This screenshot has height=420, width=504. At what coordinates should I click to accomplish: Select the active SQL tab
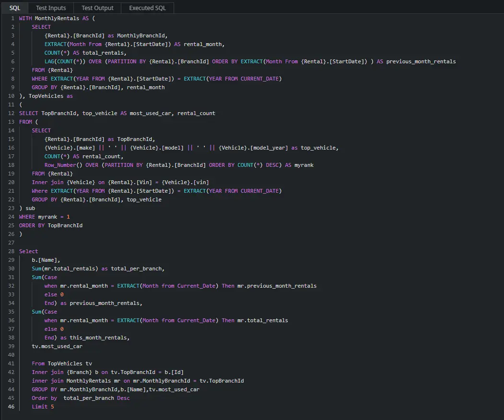tap(15, 8)
